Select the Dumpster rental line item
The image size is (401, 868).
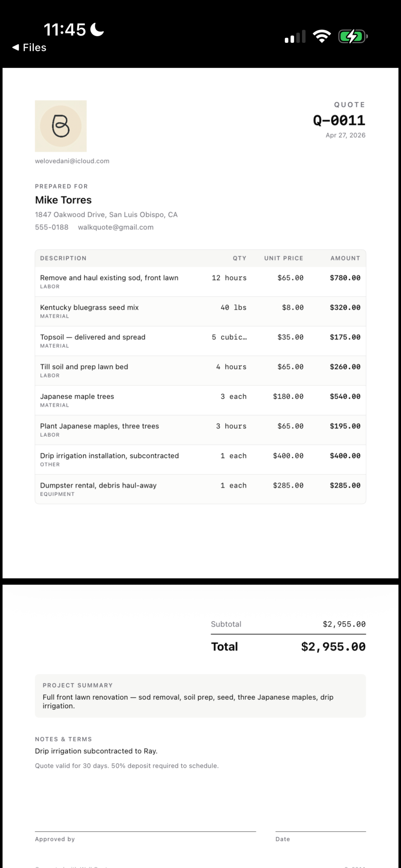point(200,489)
